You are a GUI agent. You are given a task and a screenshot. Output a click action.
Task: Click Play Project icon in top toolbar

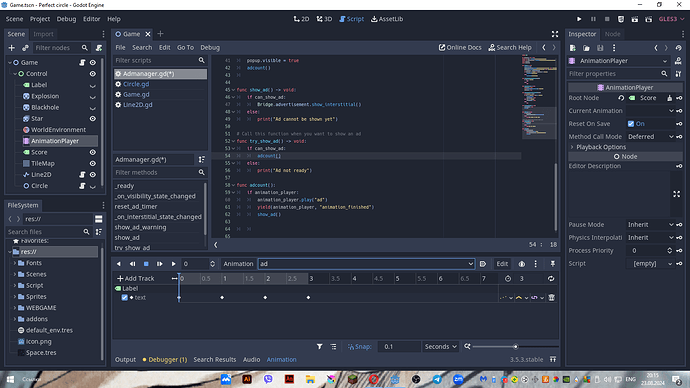click(579, 19)
